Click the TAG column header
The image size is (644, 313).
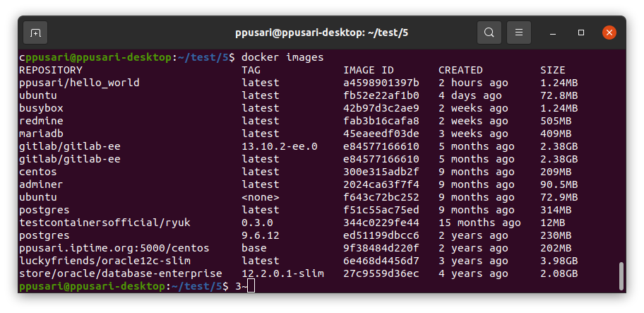(x=251, y=70)
